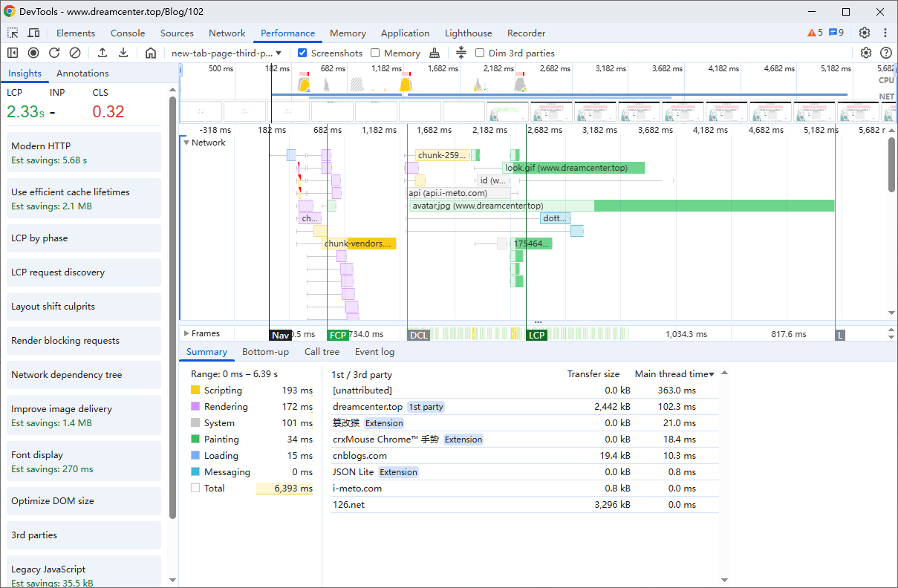Open the DevTools settings gear
The height and width of the screenshot is (588, 898).
click(864, 33)
